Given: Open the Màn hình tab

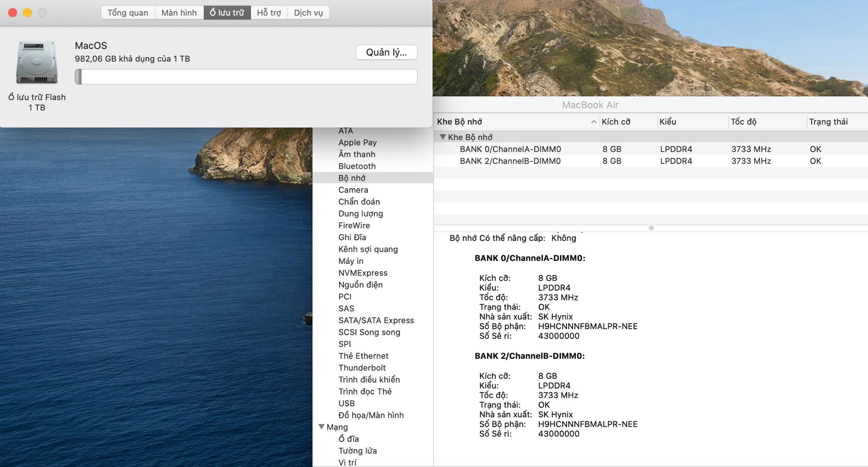Looking at the screenshot, I should point(179,13).
